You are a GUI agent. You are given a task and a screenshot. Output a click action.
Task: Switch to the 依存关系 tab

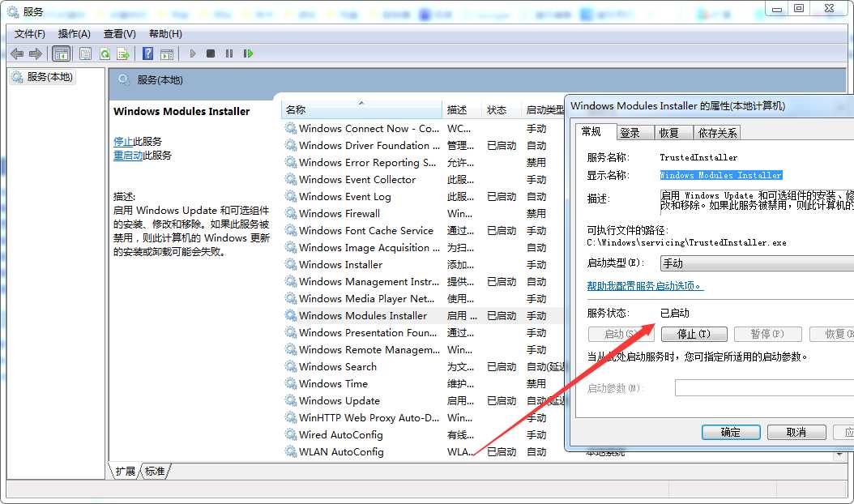point(717,133)
